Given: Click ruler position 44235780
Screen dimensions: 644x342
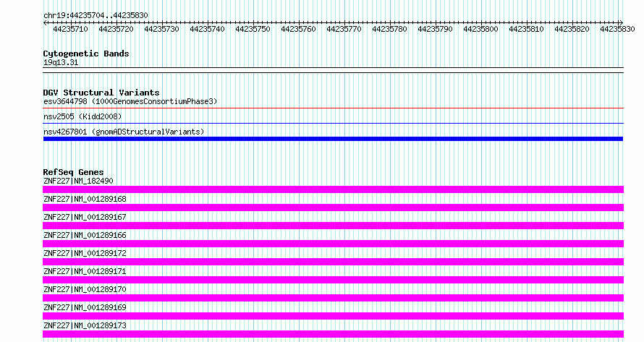Looking at the screenshot, I should pyautogui.click(x=389, y=29).
